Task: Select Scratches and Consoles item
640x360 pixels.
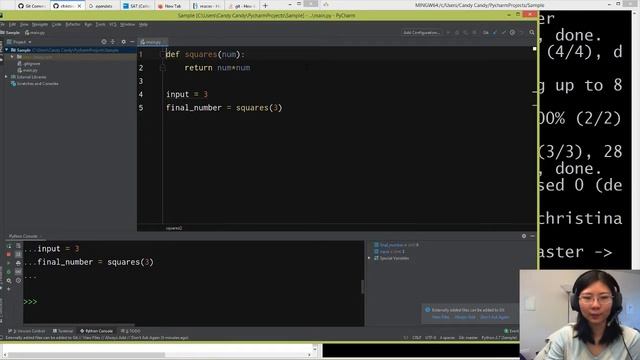Action: (35, 84)
